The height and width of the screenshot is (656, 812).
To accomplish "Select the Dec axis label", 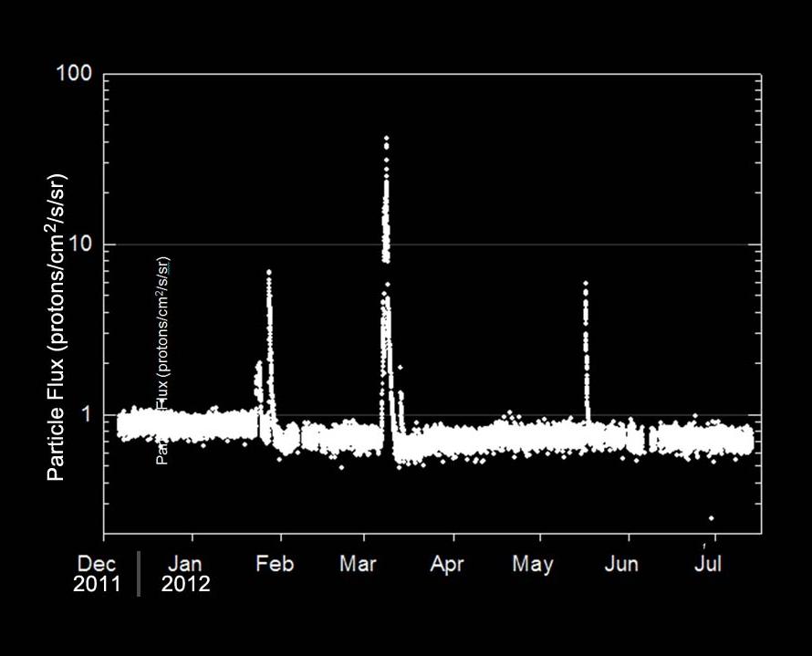I will [98, 564].
